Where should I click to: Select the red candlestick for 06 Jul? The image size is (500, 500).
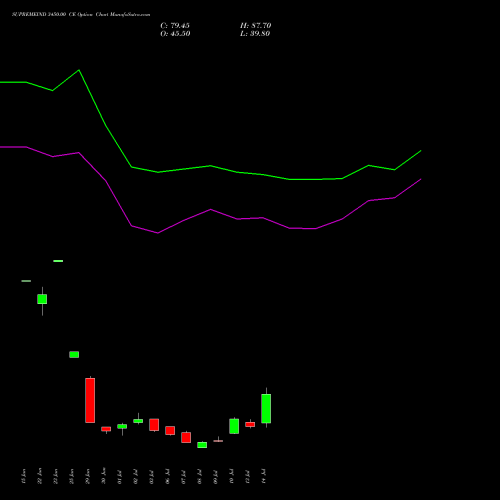(x=170, y=431)
